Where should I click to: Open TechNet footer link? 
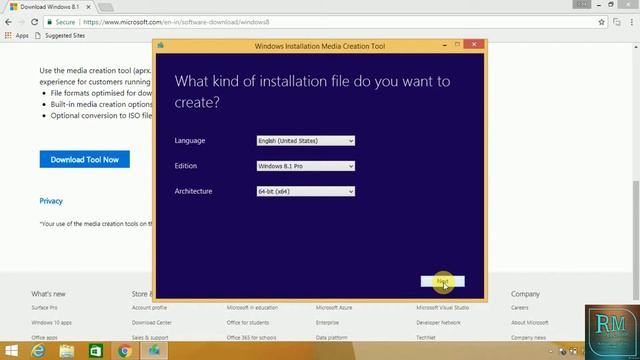pos(426,338)
